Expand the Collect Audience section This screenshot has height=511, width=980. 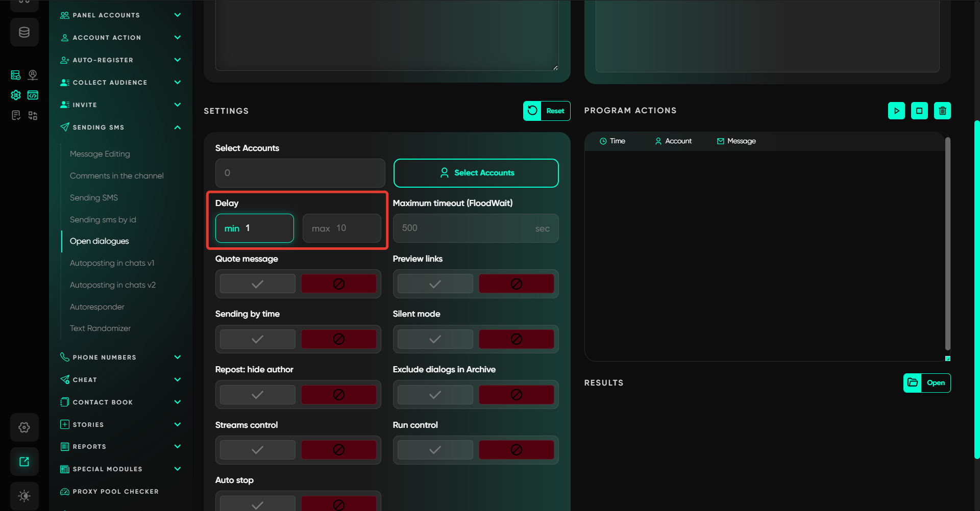(177, 82)
